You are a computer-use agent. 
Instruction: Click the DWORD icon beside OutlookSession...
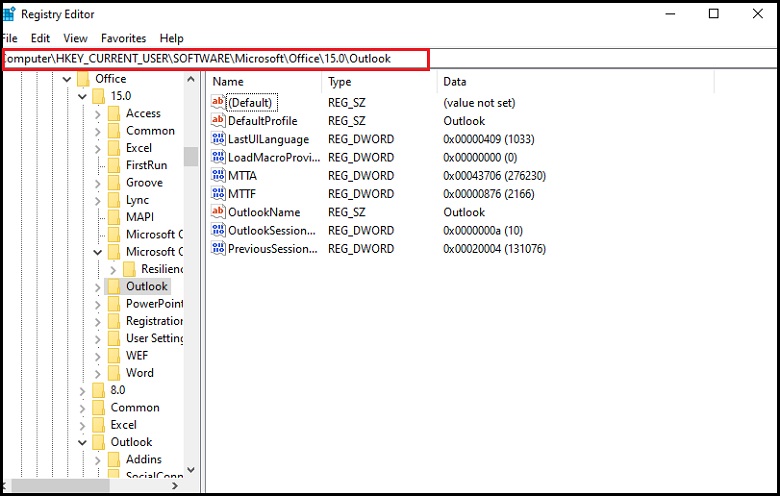pos(218,230)
